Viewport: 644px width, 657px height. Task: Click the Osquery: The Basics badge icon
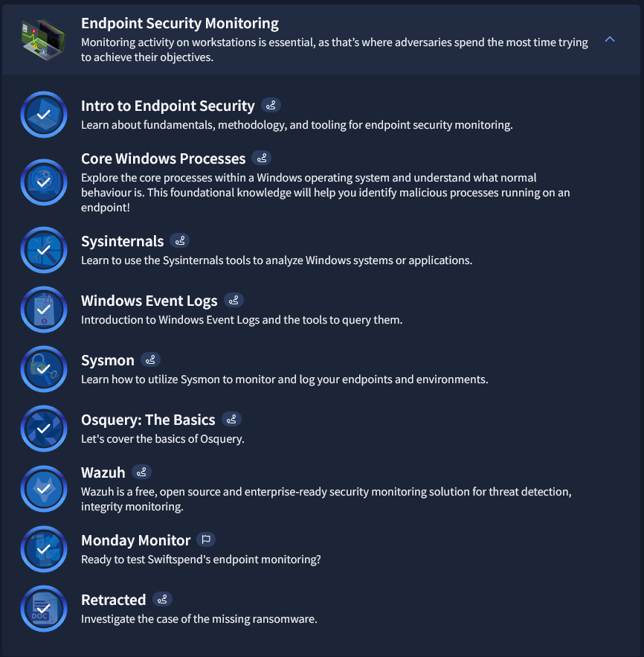pos(44,429)
